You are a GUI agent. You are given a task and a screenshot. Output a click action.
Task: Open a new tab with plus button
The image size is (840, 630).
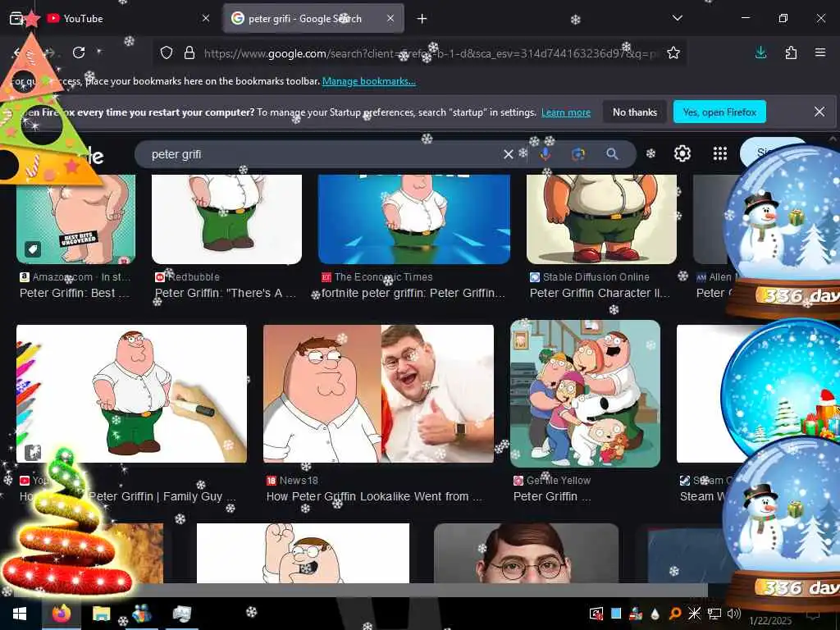pyautogui.click(x=422, y=19)
